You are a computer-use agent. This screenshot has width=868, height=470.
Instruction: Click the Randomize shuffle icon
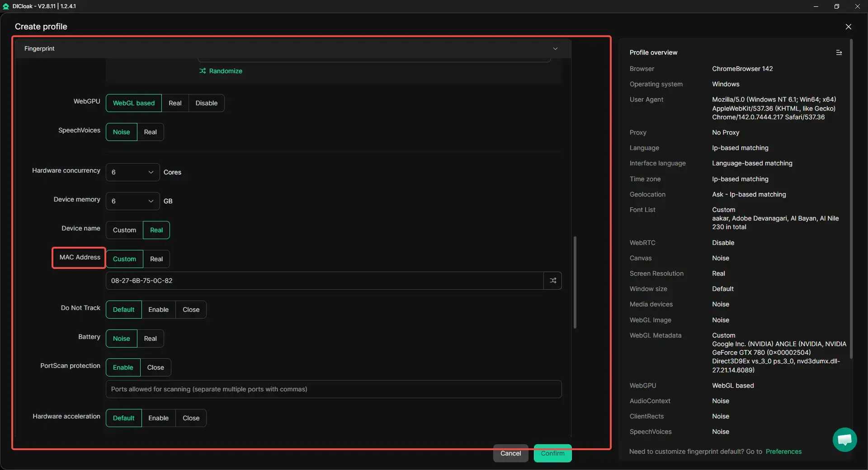tap(203, 71)
